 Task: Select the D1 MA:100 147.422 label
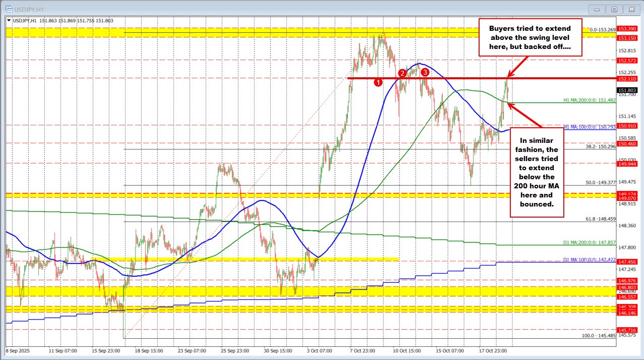(589, 260)
